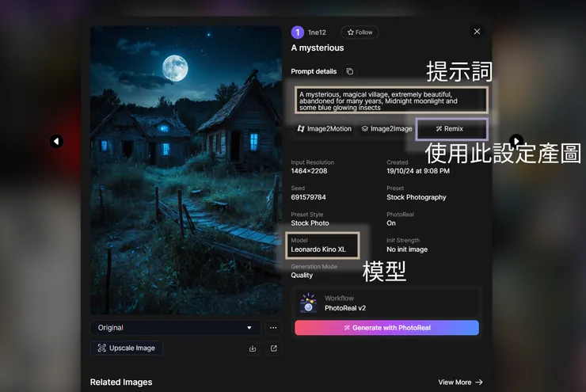Click the Image2Image button

(x=386, y=128)
